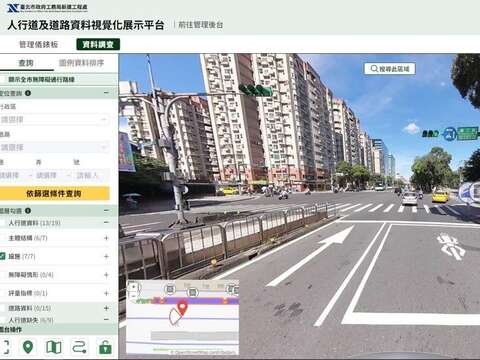Image resolution: width=480 pixels, height=360 pixels.
Task: Switch to the 圖例資料排序 tab
Action: click(81, 63)
